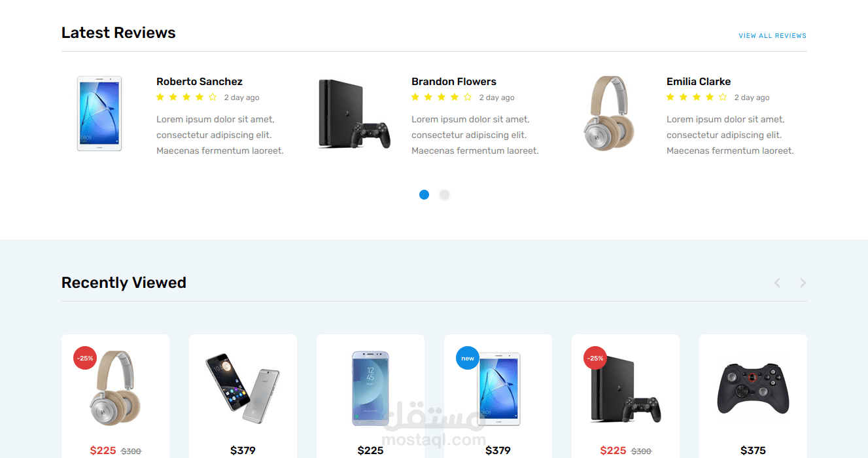
Task: Open the PlayStation image in Brandon Flowers' review
Action: click(355, 114)
